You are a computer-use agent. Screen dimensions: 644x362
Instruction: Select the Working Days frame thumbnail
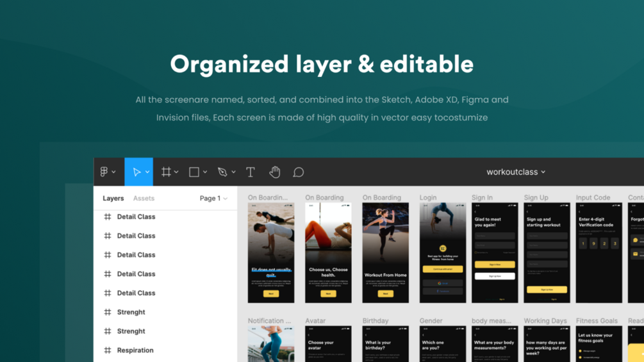click(x=547, y=344)
